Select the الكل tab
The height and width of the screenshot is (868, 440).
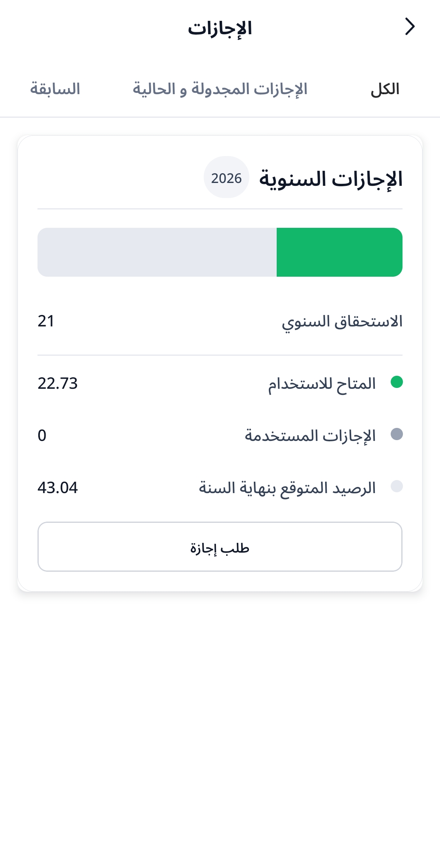pos(385,89)
